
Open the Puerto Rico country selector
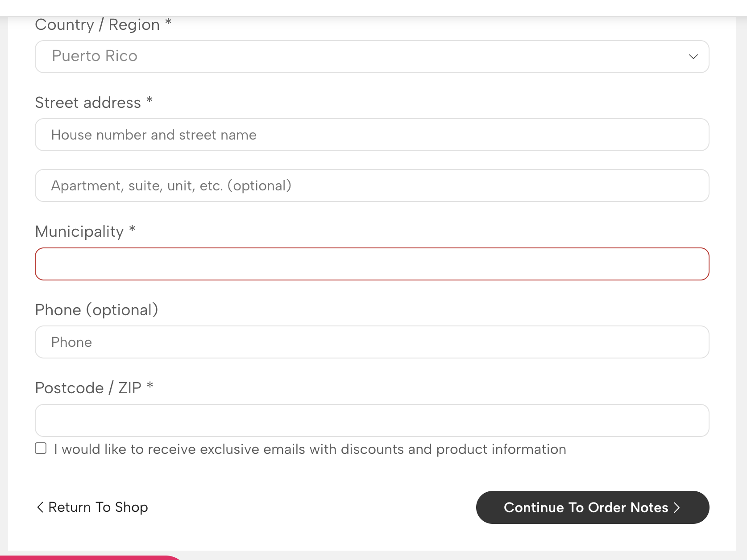[x=372, y=57]
